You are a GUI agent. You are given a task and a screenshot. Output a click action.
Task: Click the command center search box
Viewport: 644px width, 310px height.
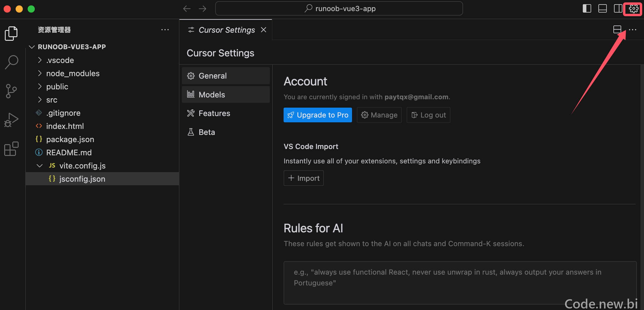339,8
